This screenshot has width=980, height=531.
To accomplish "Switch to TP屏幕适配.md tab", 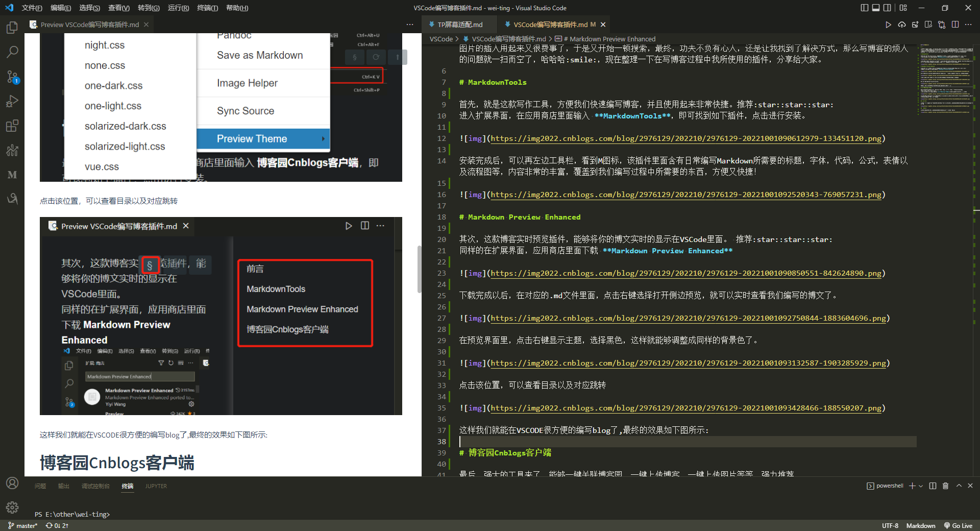I will point(459,25).
